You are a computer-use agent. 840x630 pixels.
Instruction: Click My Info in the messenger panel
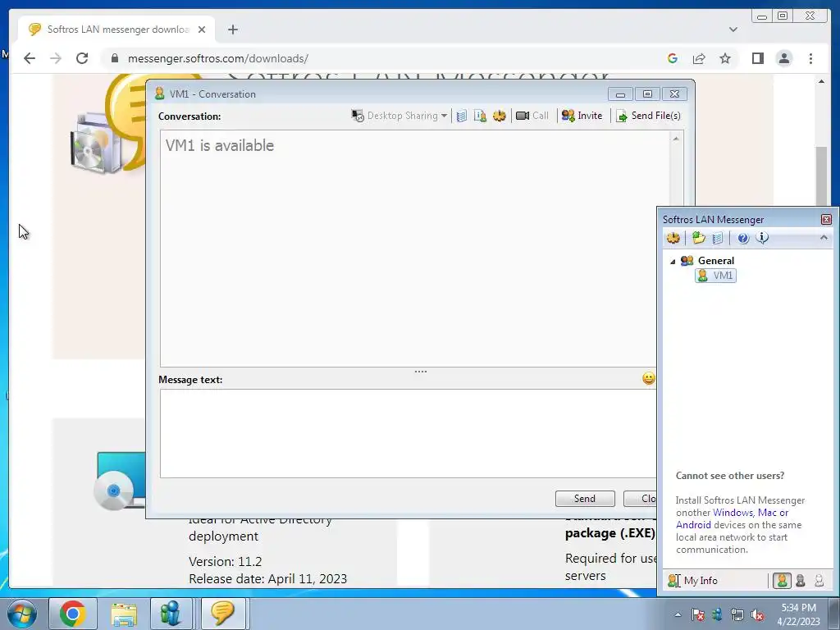693,581
